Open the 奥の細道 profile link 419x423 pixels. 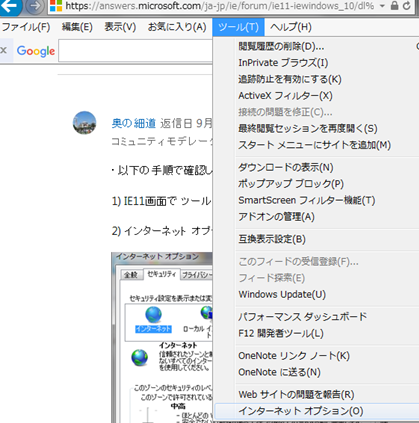tap(134, 123)
